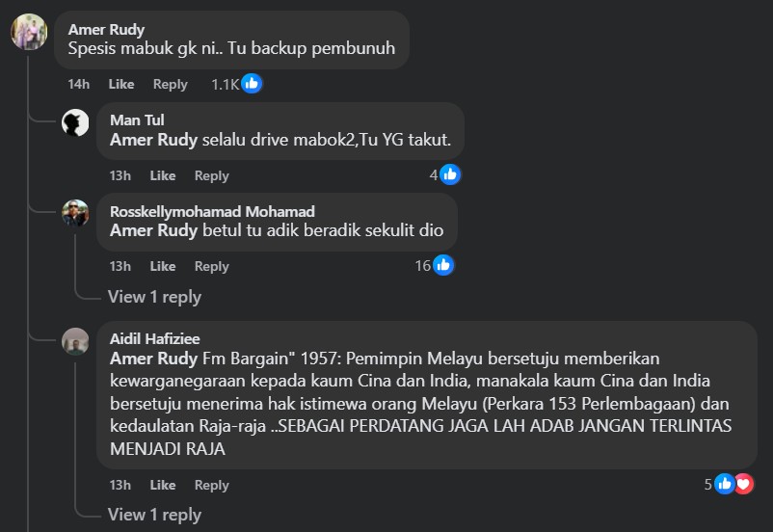Click Rosskellymohamad Mohamad's profile photo
773x532 pixels.
point(75,213)
